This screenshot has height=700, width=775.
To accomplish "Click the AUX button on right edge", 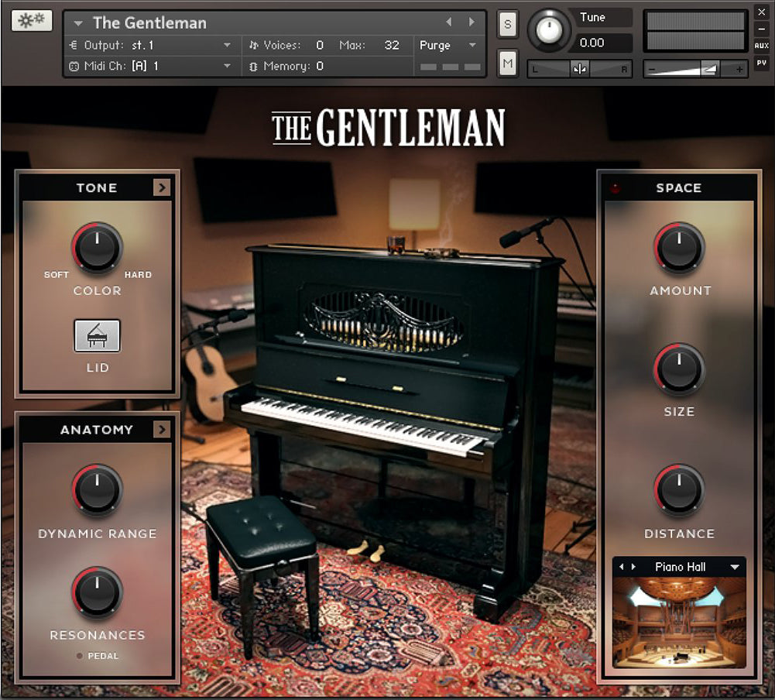I will 761,46.
